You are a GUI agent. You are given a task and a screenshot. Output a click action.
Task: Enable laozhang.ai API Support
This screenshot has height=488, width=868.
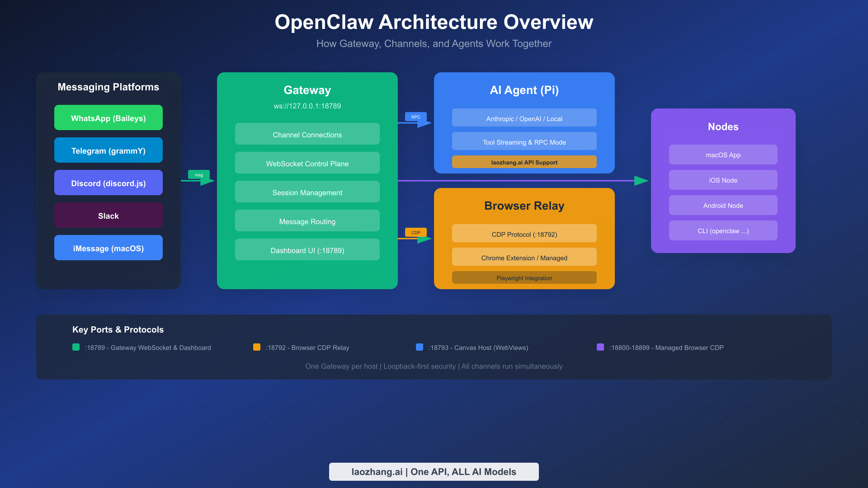[524, 162]
